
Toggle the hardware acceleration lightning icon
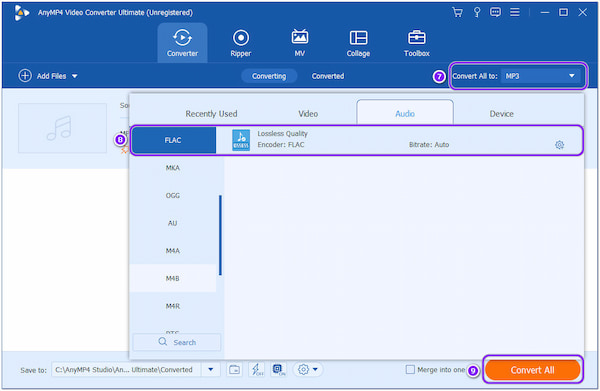tap(256, 370)
